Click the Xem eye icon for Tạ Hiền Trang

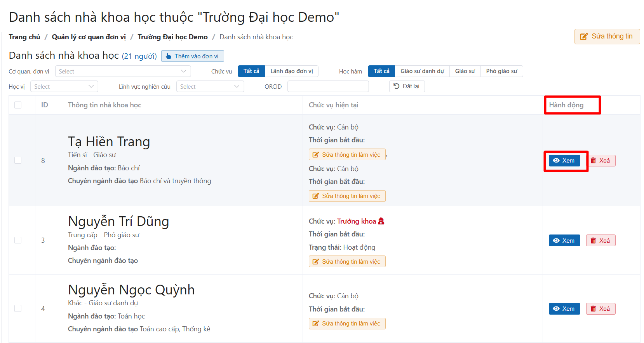(x=556, y=161)
